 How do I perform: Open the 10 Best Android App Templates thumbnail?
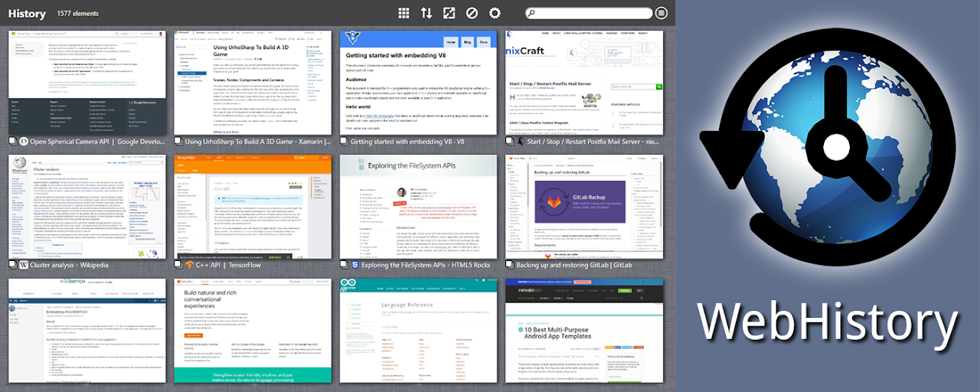coord(583,331)
